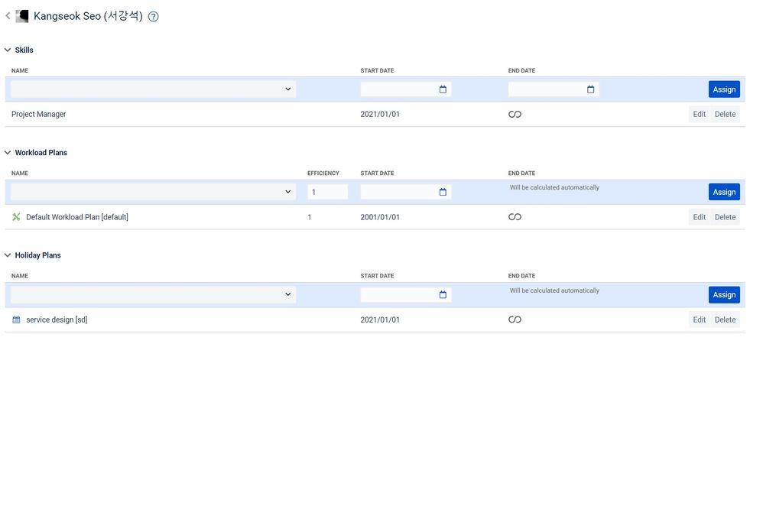Open the Skills name dropdown

tap(153, 89)
